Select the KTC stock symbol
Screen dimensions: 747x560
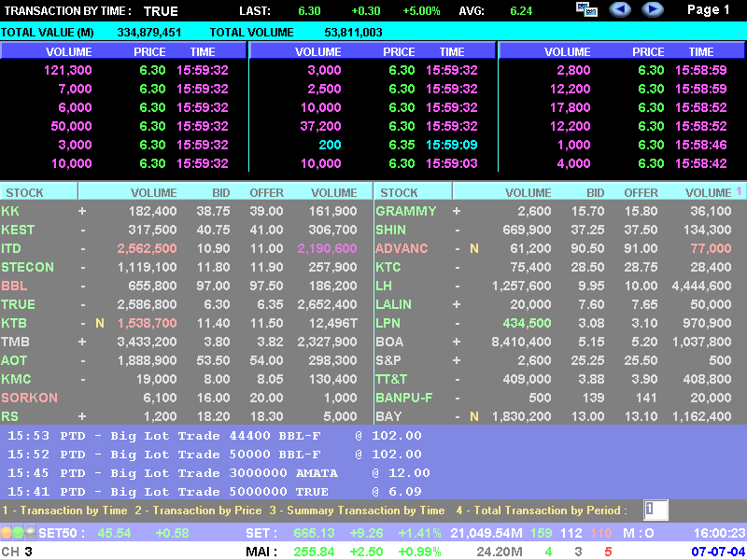[388, 267]
